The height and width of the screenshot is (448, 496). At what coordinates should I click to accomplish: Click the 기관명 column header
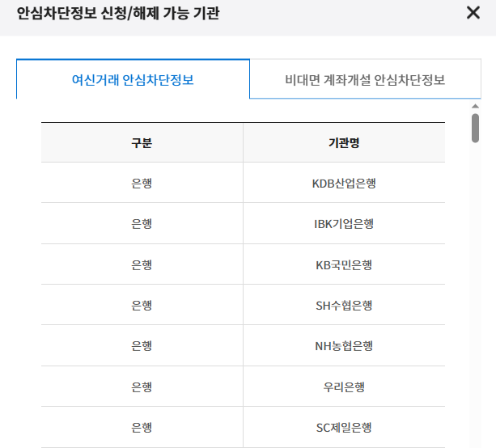click(x=344, y=142)
